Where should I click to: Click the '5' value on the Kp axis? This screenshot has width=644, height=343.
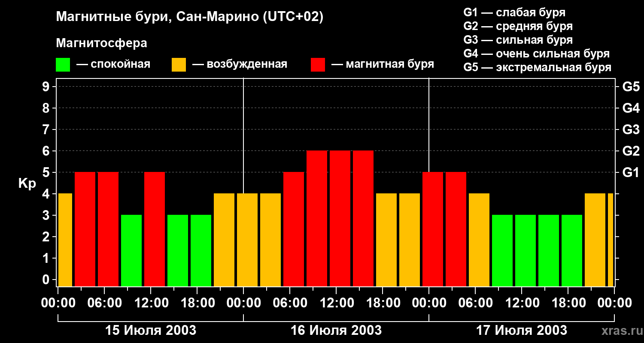(47, 173)
